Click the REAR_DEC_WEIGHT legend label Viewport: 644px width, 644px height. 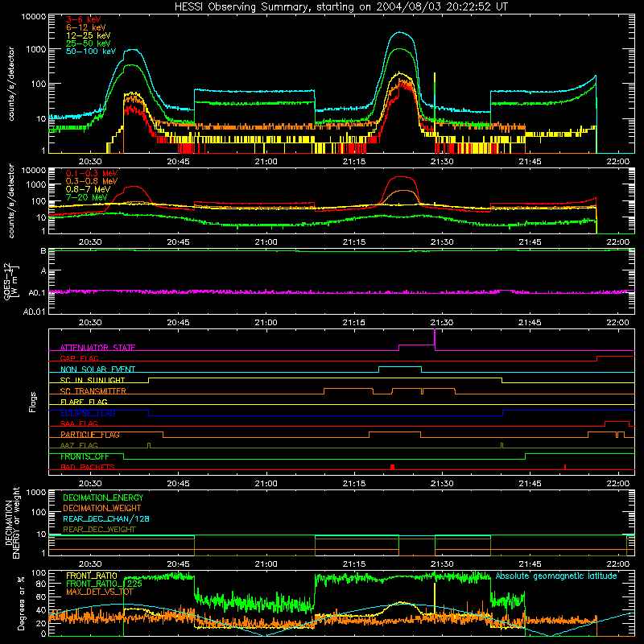pos(99,530)
